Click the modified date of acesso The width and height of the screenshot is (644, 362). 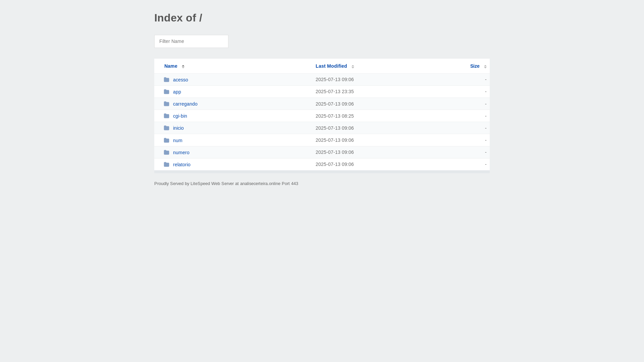(x=335, y=79)
